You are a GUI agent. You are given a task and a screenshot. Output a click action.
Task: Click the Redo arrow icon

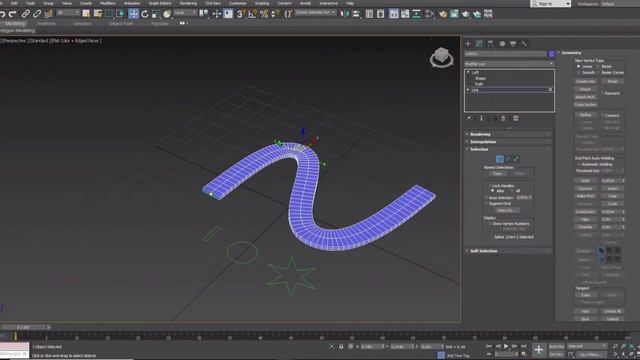click(x=13, y=14)
